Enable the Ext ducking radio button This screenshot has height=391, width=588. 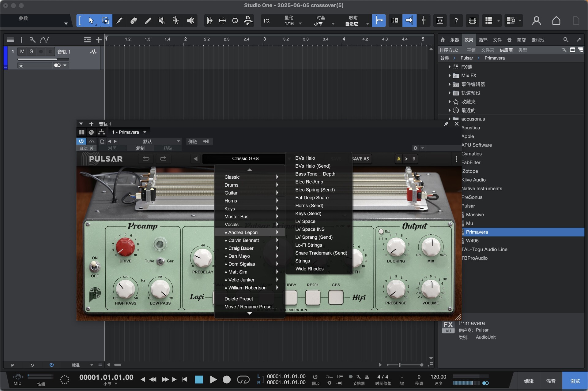point(381,231)
